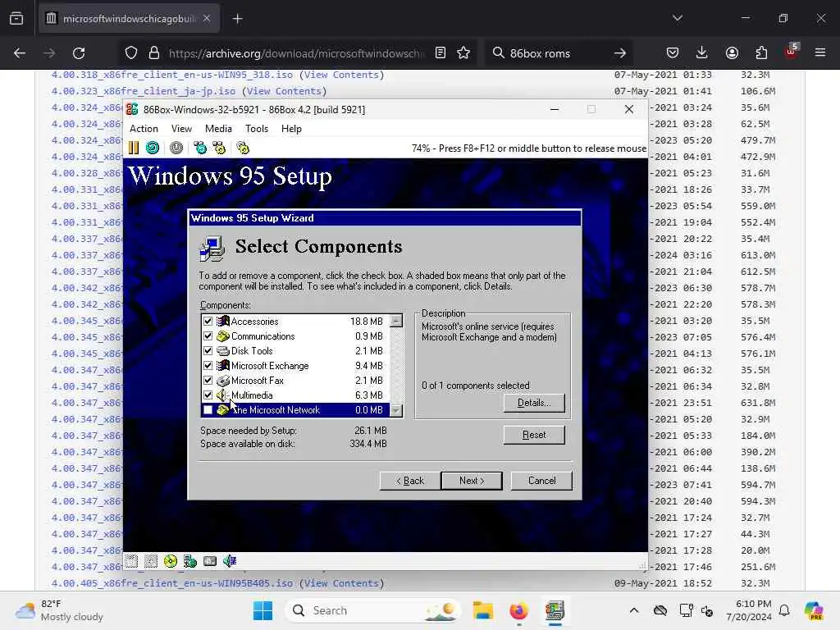This screenshot has width=840, height=630.
Task: Open 4.00.318 WIN95_318.iso download link
Action: (172, 75)
